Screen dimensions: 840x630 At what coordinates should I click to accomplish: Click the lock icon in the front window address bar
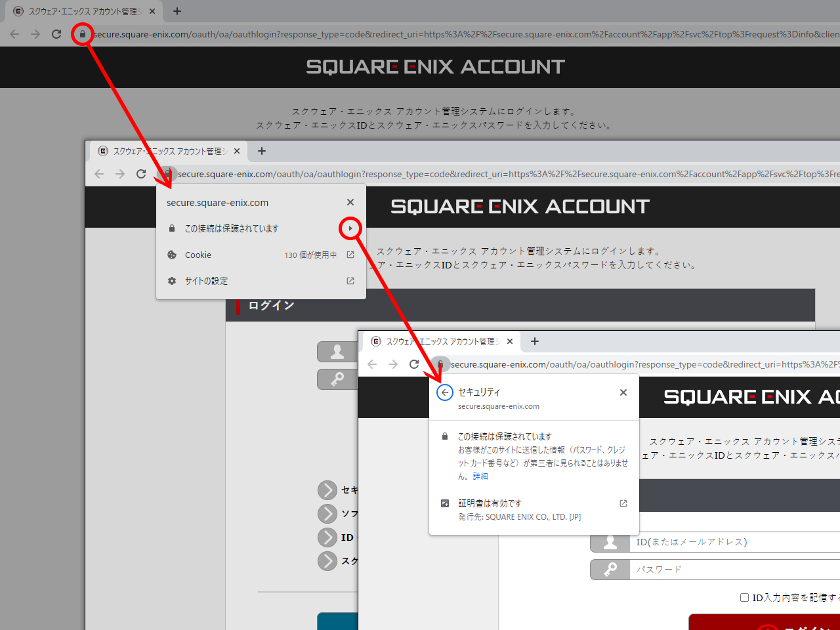440,364
